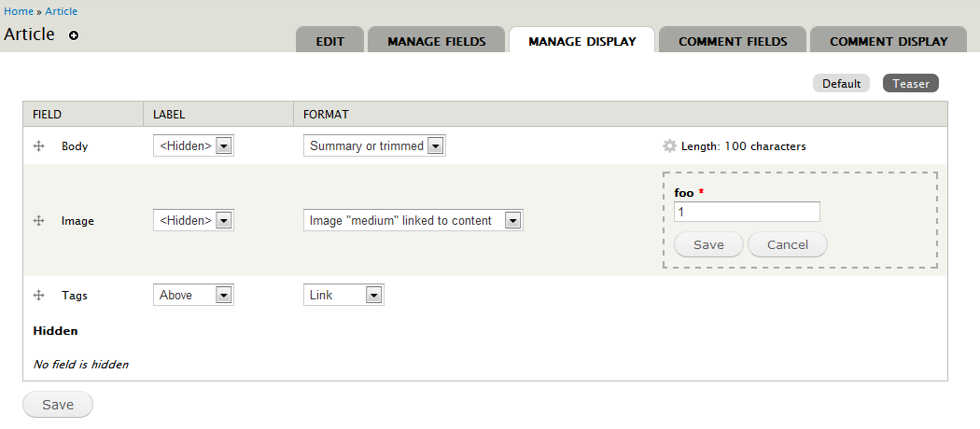Go to the Comment Fields tab
Viewport: 980px width, 429px height.
coord(733,41)
